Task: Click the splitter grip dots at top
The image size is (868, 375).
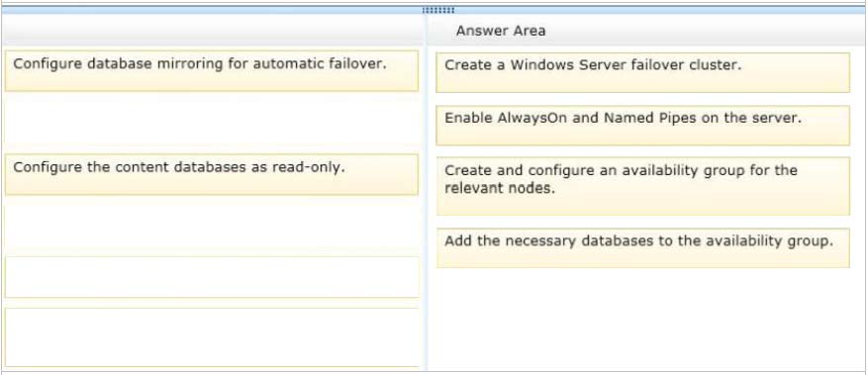Action: (x=438, y=11)
